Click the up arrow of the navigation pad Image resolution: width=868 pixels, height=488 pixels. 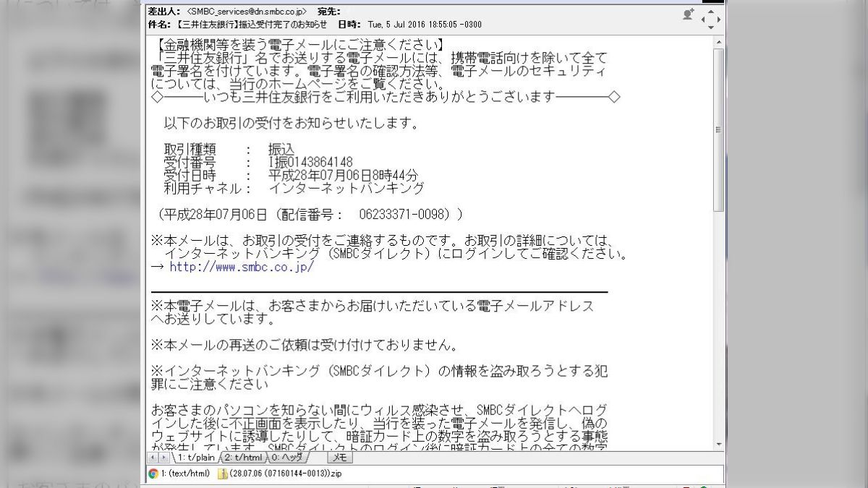tap(711, 10)
